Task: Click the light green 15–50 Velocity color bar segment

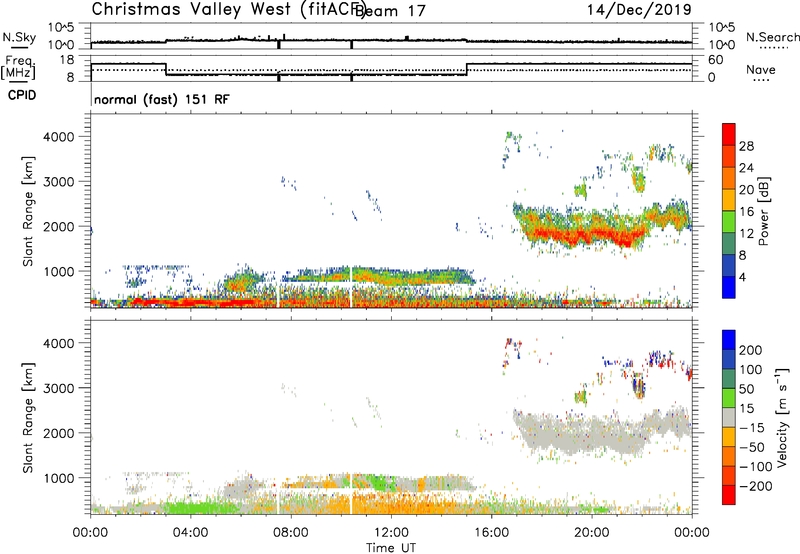Action: click(x=729, y=398)
